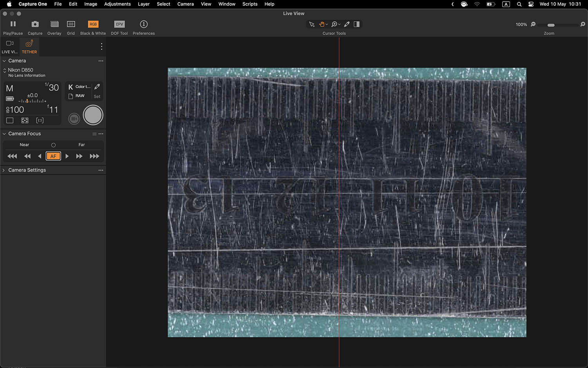Open the Camera Focus options menu
Viewport: 588px width, 368px height.
click(101, 134)
